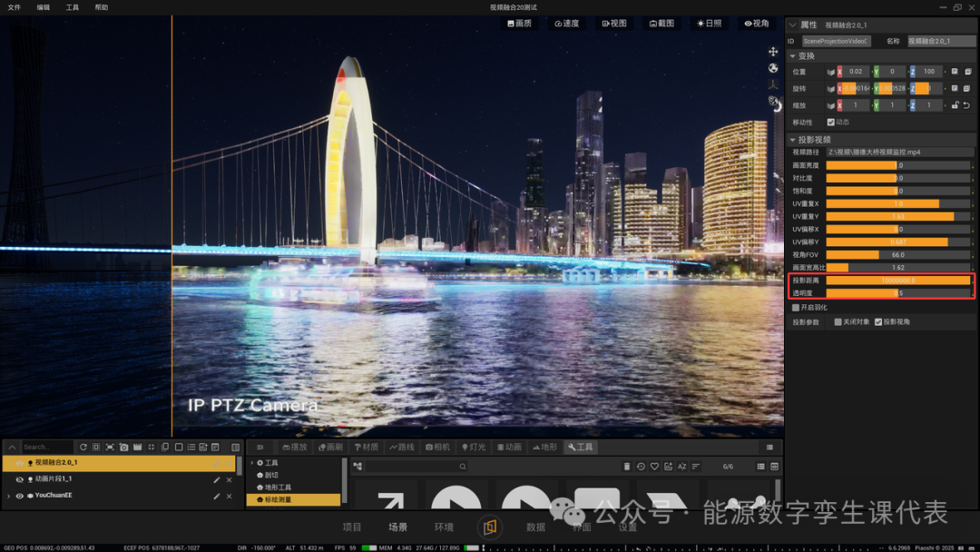Open the 环境 section in the bottom navigation
Image resolution: width=980 pixels, height=552 pixels.
tap(444, 527)
